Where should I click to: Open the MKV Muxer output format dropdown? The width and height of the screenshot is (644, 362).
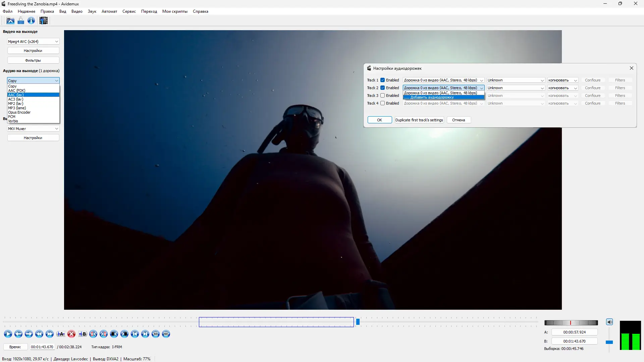33,129
